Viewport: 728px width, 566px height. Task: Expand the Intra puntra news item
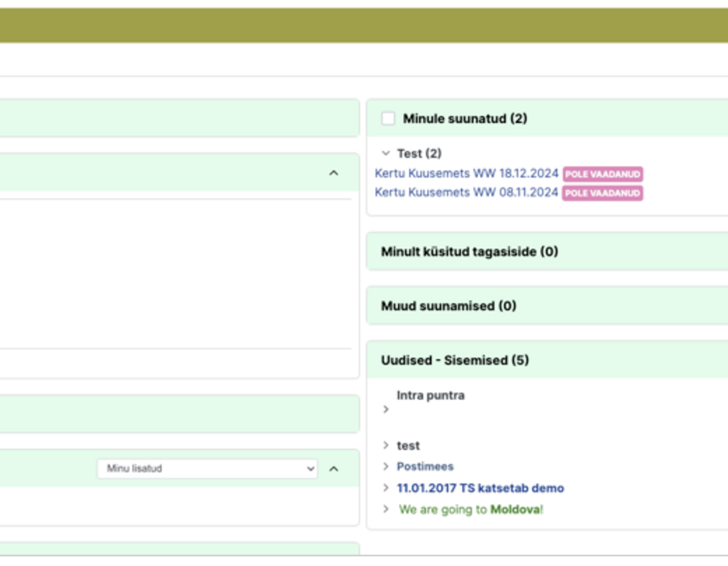click(x=385, y=409)
